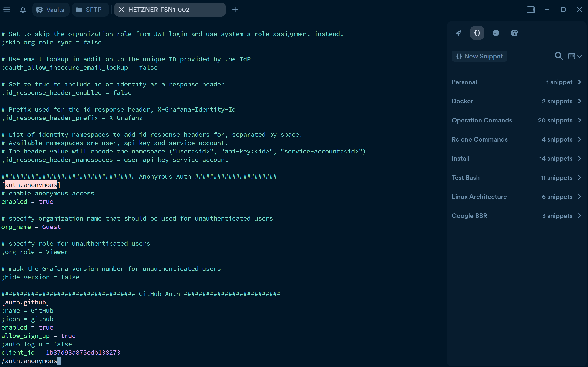
Task: Open the snippet view options dropdown
Action: [x=575, y=56]
